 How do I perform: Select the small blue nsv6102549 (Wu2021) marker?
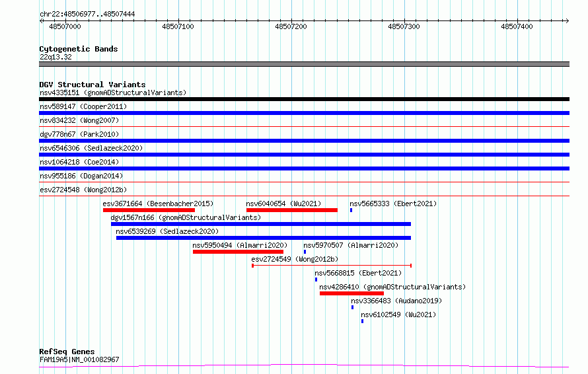[x=362, y=321]
